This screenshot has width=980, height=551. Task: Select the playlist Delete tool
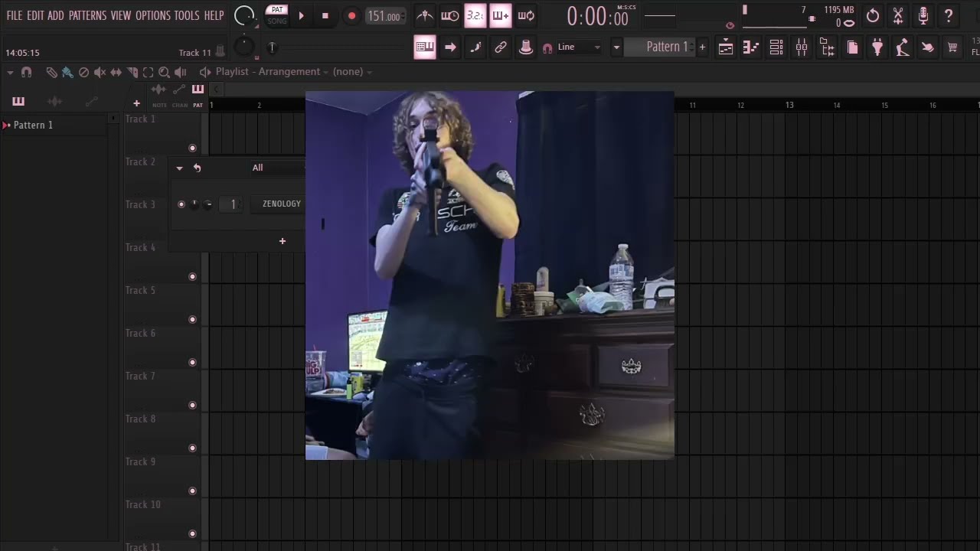pyautogui.click(x=83, y=72)
